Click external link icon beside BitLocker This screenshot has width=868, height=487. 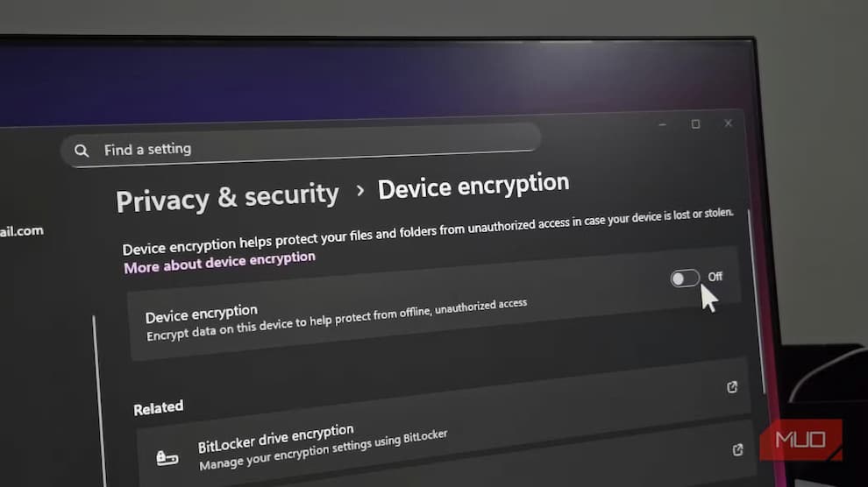click(737, 450)
